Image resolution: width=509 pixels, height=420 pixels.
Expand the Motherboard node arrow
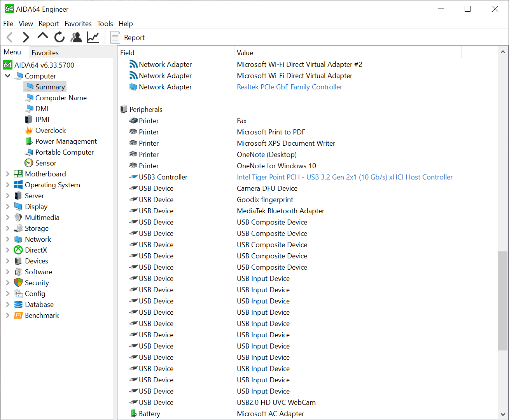tap(8, 174)
